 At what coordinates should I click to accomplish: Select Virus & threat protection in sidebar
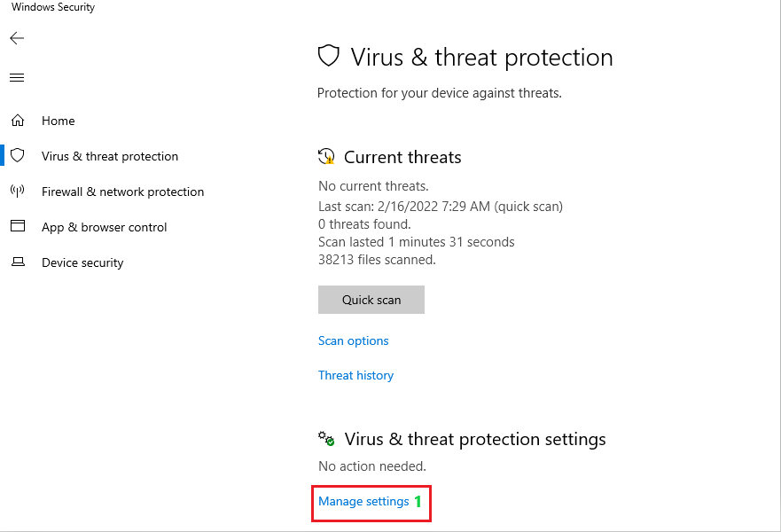[x=110, y=156]
